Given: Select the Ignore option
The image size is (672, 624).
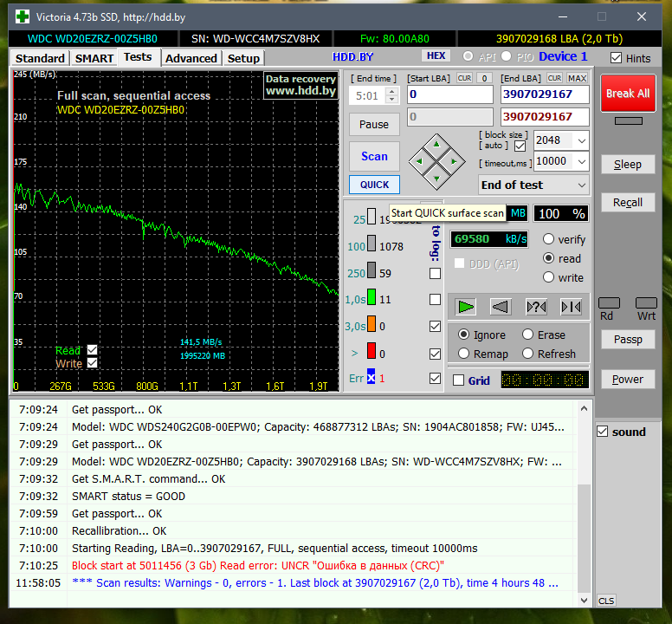Looking at the screenshot, I should [x=463, y=334].
